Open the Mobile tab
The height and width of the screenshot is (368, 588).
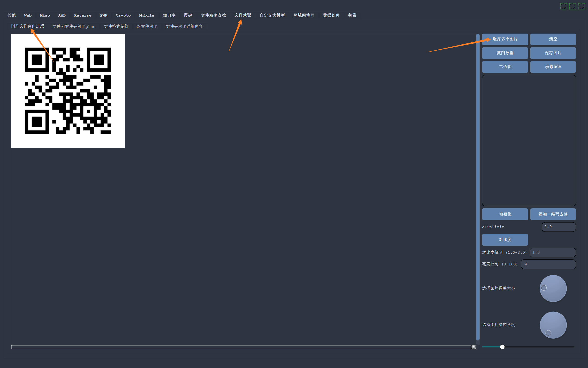(x=147, y=15)
